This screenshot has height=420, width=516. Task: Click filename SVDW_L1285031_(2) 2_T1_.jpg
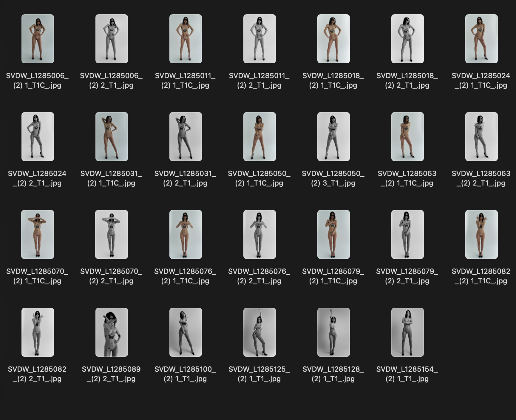point(185,178)
